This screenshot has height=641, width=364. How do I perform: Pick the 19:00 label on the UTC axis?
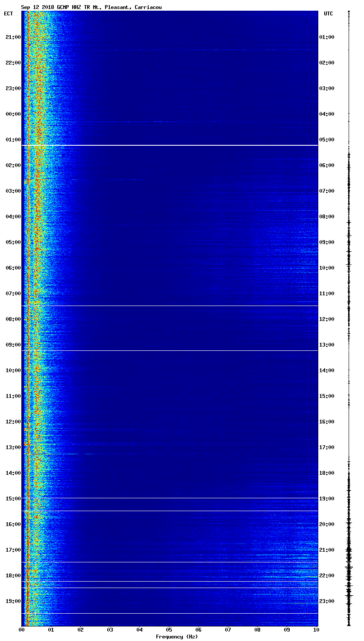click(327, 499)
